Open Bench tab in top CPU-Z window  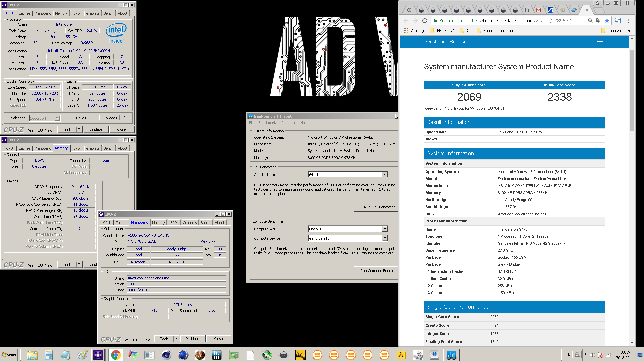point(108,13)
